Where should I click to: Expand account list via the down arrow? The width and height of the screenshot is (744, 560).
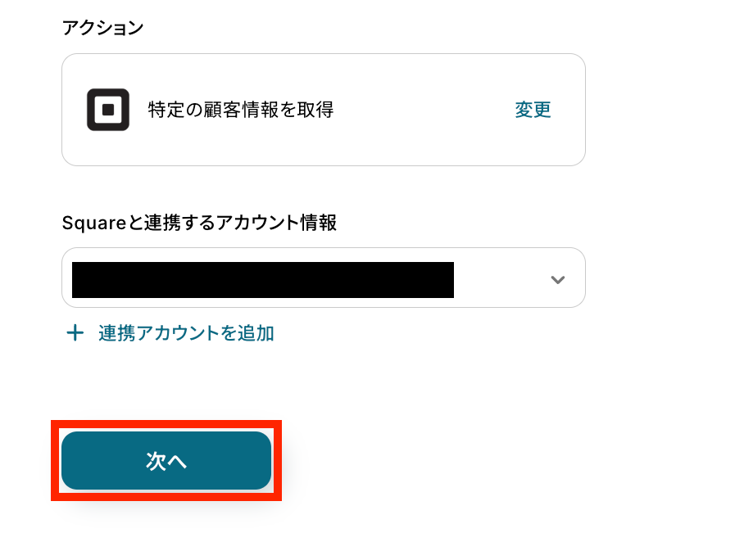tap(558, 279)
